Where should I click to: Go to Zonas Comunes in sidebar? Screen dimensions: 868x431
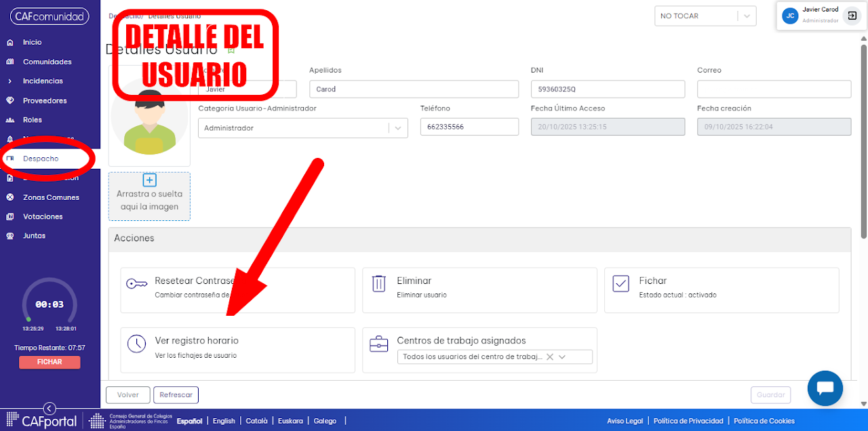[51, 197]
